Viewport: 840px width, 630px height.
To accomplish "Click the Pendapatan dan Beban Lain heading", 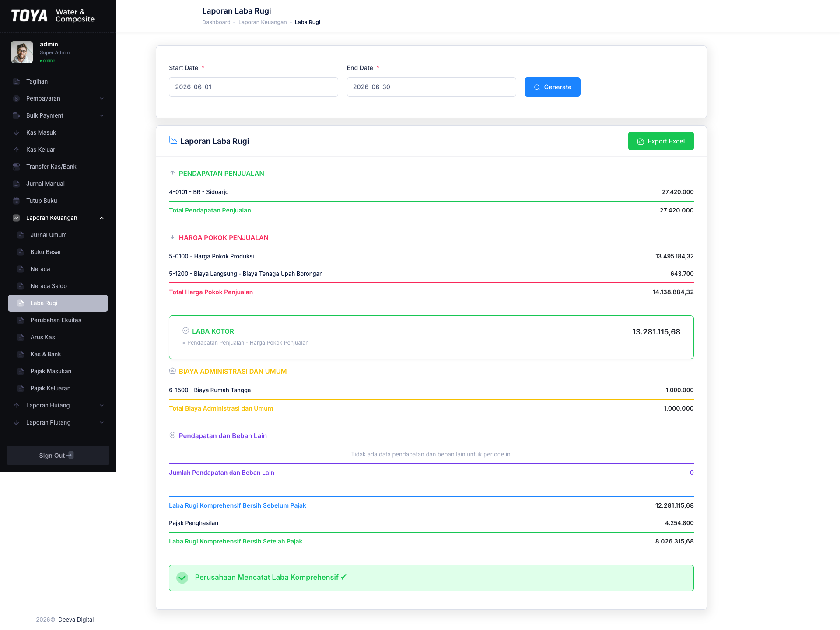I will click(223, 436).
